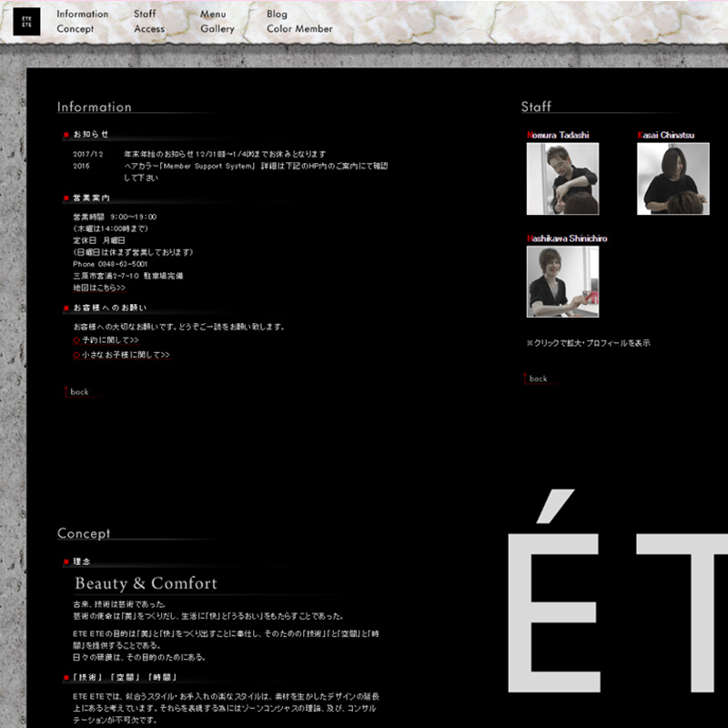Select Menu in the top navigation
This screenshot has width=728, height=728.
(x=213, y=15)
